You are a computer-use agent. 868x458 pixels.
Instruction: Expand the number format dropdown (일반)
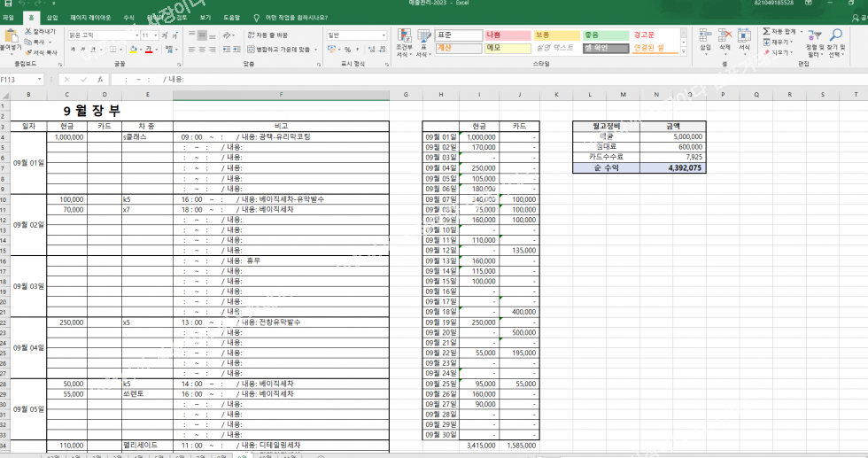click(x=384, y=35)
